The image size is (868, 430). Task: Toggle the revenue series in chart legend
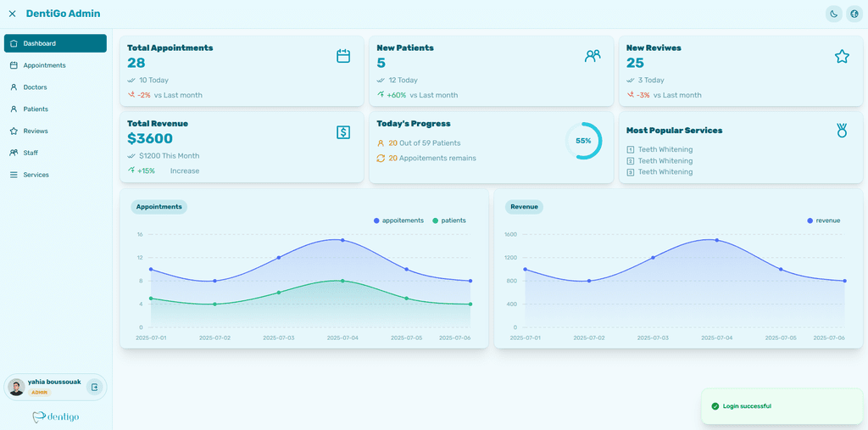[x=824, y=221]
